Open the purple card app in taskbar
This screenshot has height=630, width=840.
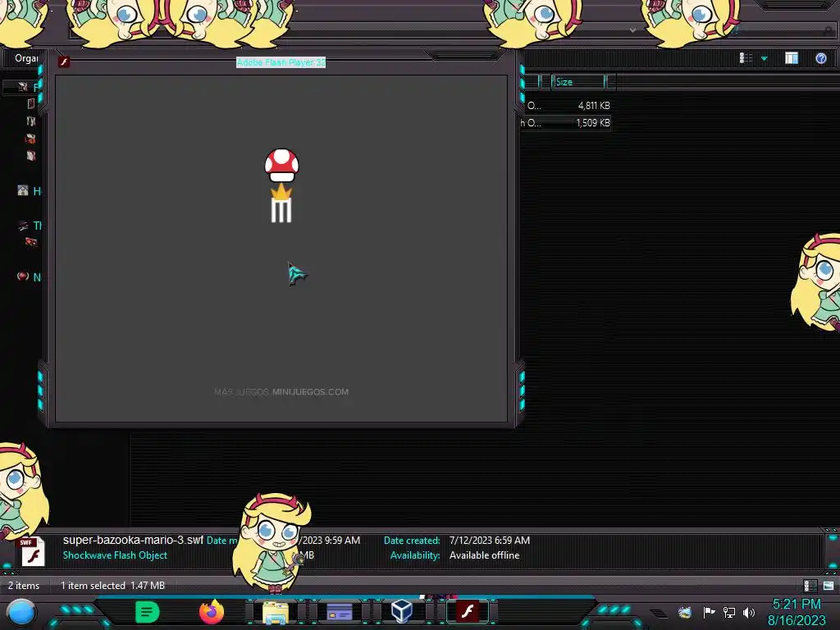[339, 612]
